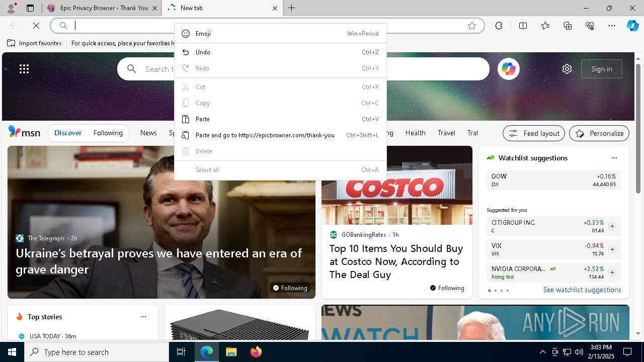644x362 pixels.
Task: Choose Undo in the context menu
Action: click(280, 52)
